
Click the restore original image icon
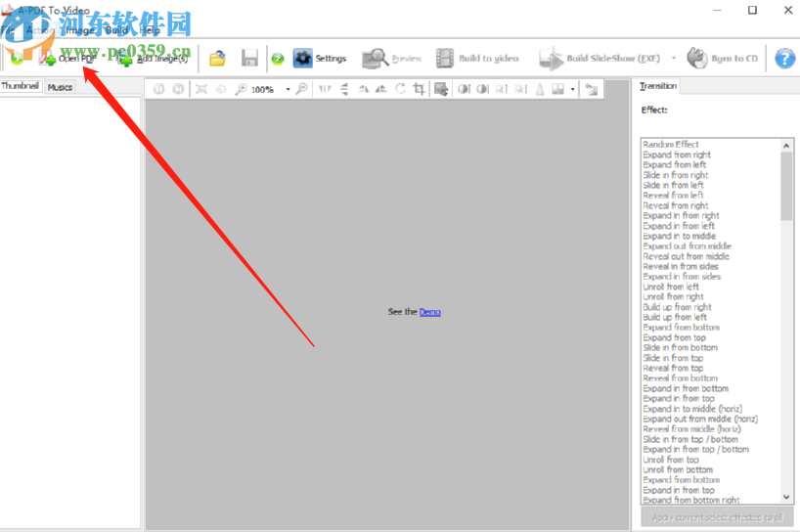coord(592,89)
